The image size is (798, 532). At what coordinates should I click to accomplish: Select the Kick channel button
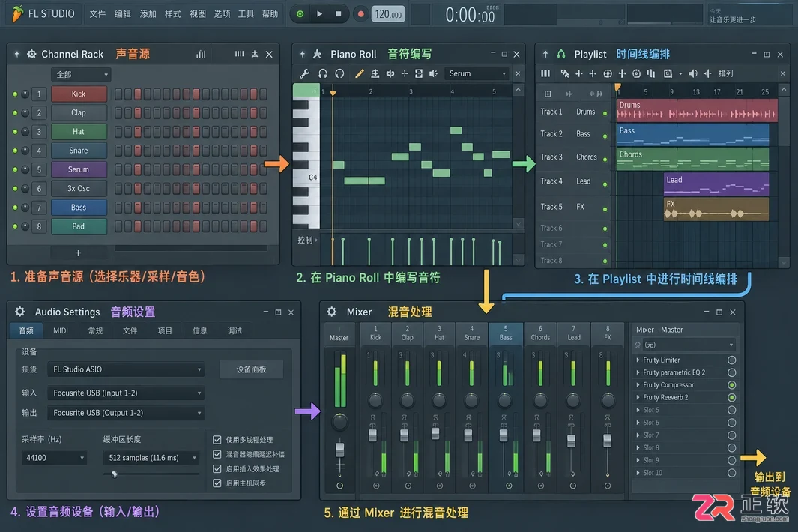click(x=79, y=94)
